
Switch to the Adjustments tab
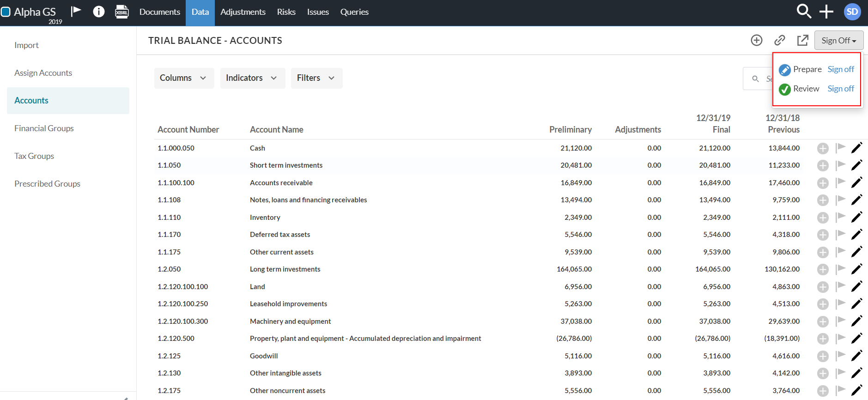pyautogui.click(x=243, y=12)
